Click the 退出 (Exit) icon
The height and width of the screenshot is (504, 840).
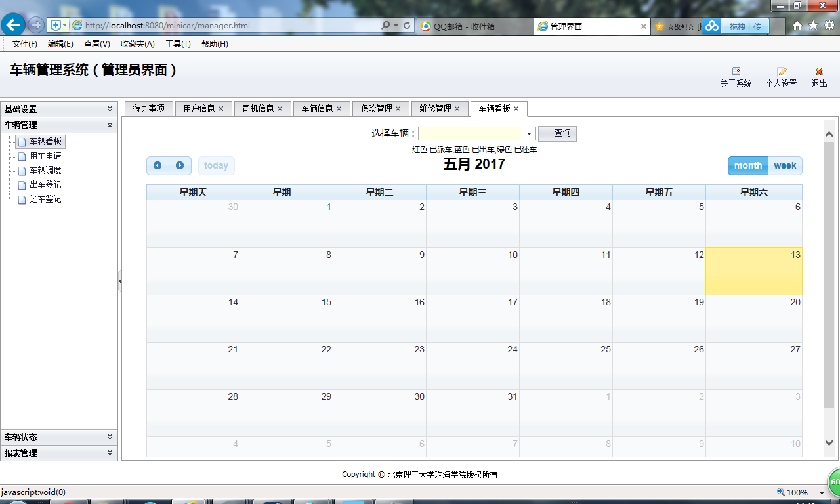(x=818, y=73)
